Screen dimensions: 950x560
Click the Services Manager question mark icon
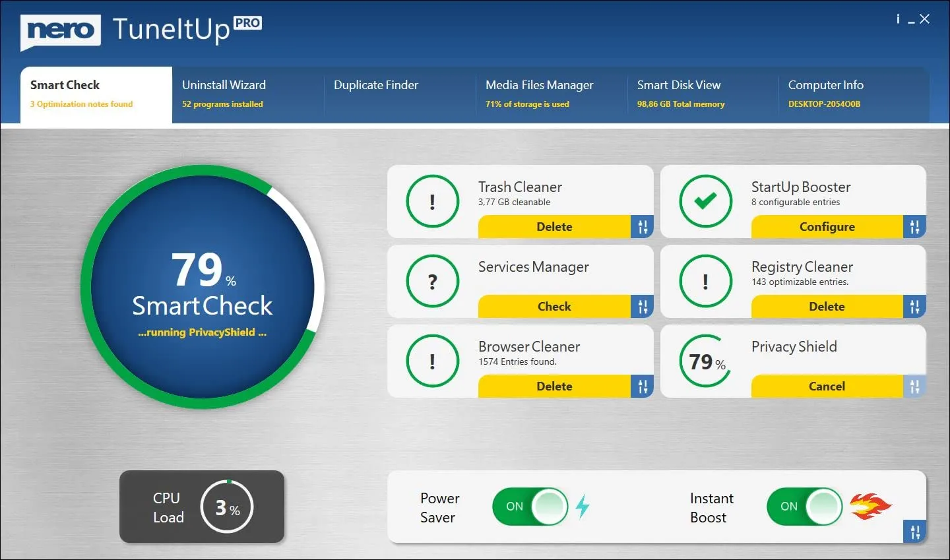[x=432, y=282]
